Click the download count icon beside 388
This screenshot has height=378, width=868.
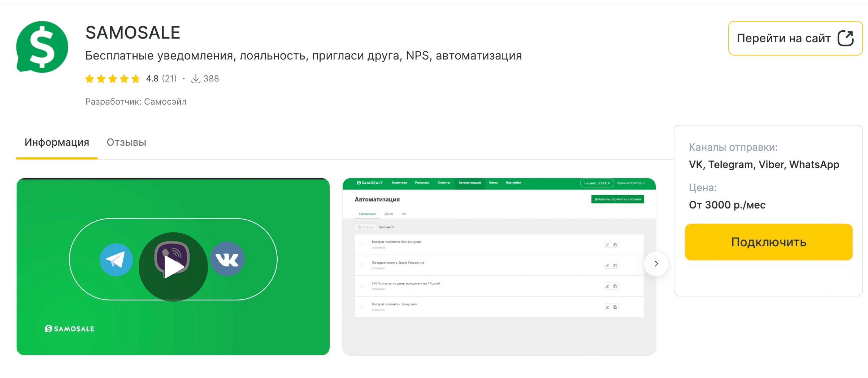(x=195, y=79)
